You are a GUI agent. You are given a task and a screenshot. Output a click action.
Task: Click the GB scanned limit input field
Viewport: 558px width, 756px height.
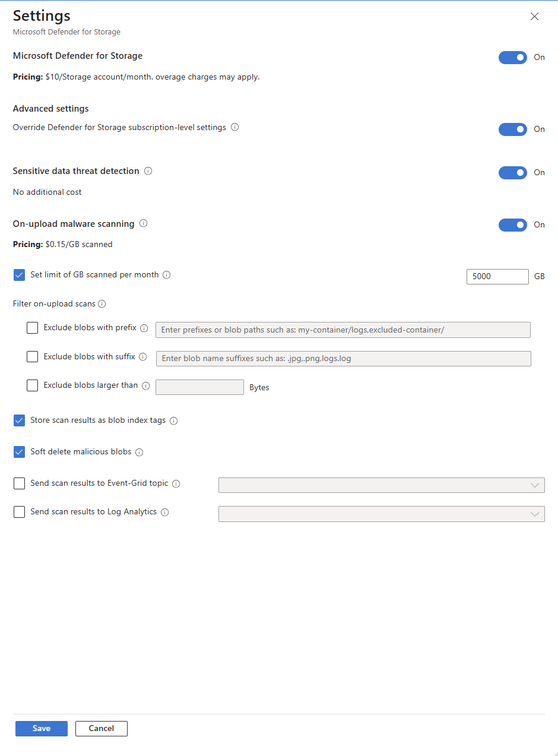click(x=497, y=276)
